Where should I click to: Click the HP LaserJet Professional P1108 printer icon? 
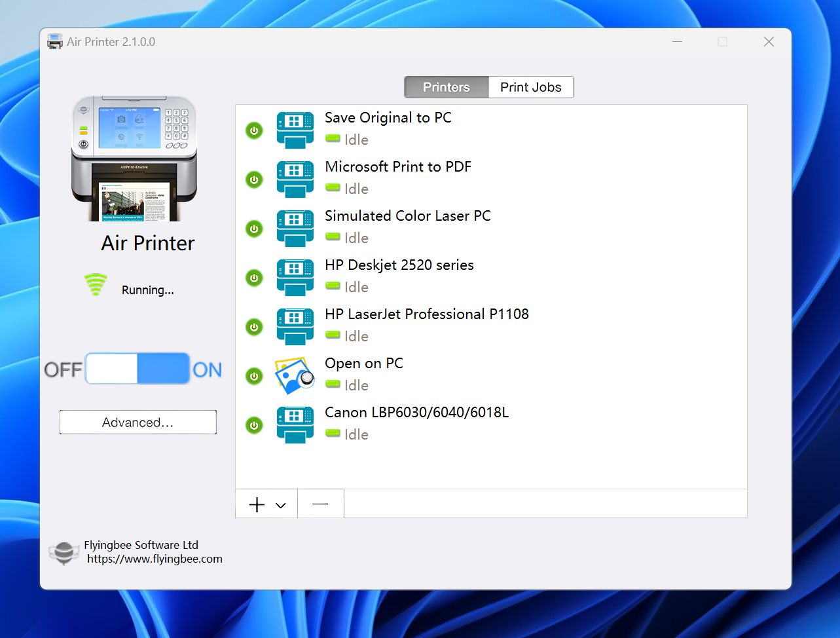coord(295,327)
